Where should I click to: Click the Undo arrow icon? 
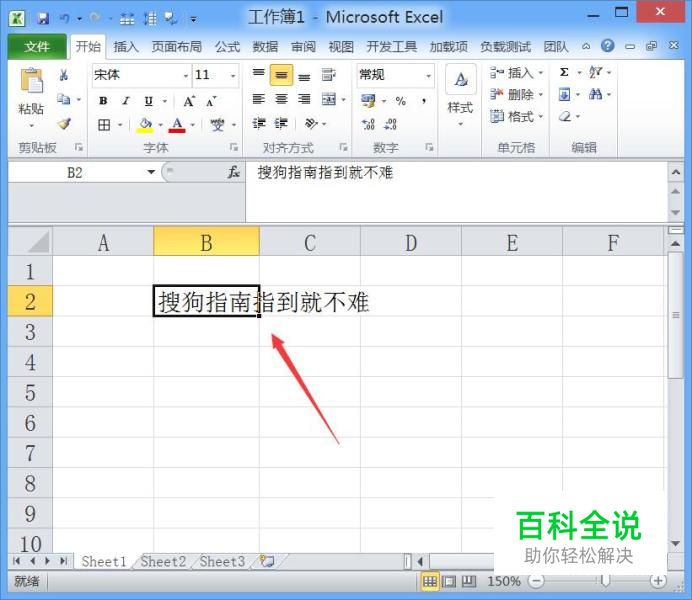(65, 19)
